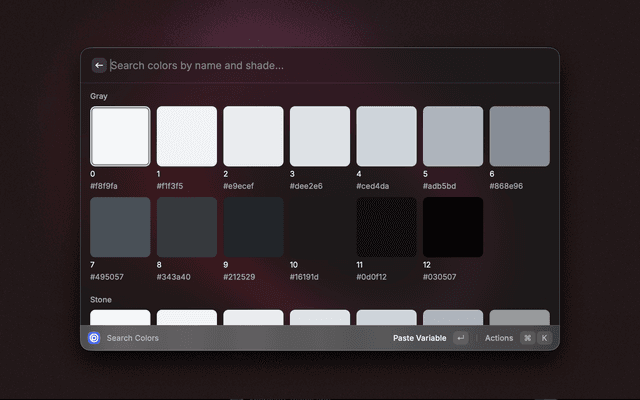The width and height of the screenshot is (640, 400).
Task: Click the Stone section heading
Action: [x=101, y=300]
